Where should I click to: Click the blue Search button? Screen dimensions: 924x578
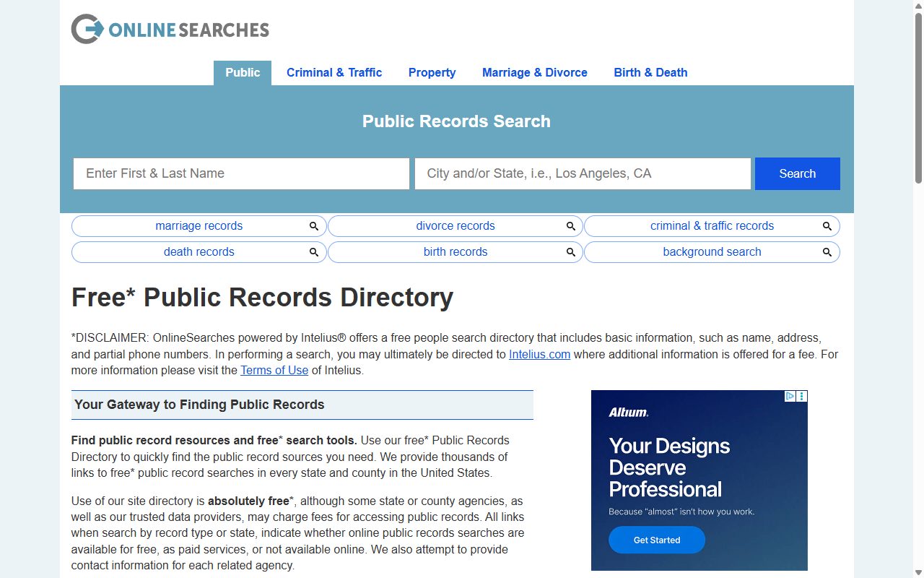(x=798, y=173)
